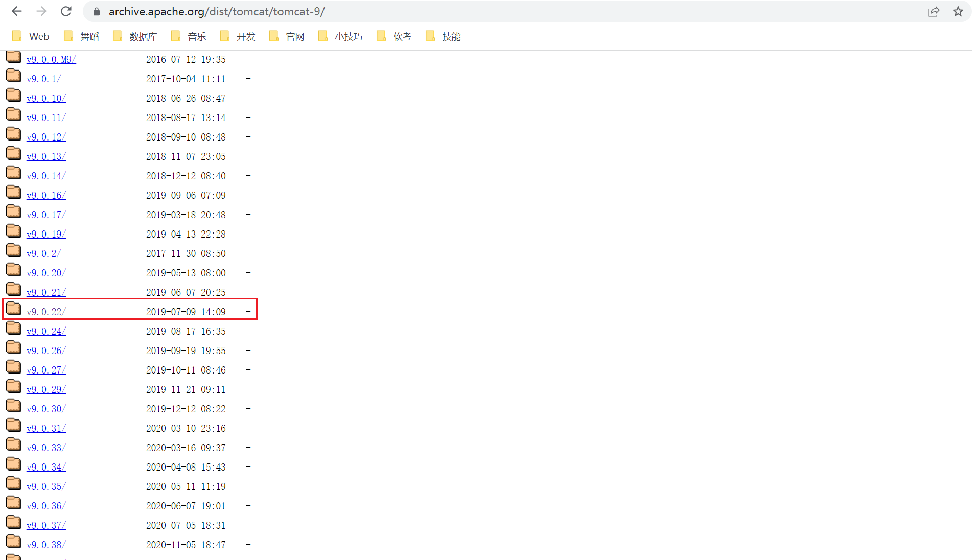Image resolution: width=972 pixels, height=560 pixels.
Task: Bookmark this page with the star
Action: 958,11
